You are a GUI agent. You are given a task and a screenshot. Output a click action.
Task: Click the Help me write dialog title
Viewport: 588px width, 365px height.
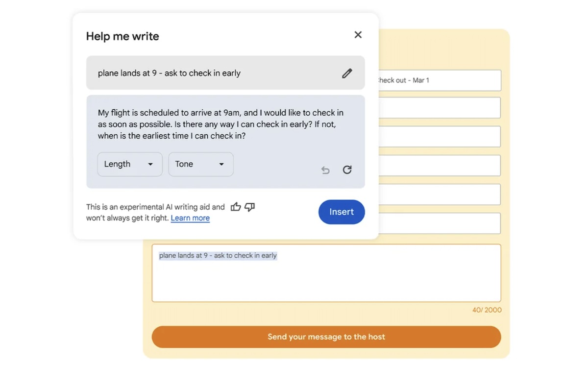click(122, 36)
